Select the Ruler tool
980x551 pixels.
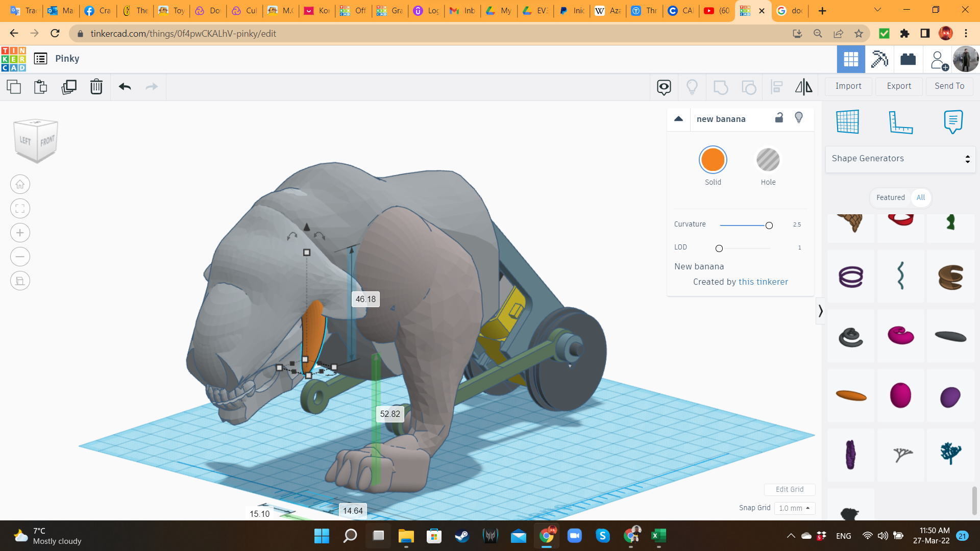click(900, 122)
